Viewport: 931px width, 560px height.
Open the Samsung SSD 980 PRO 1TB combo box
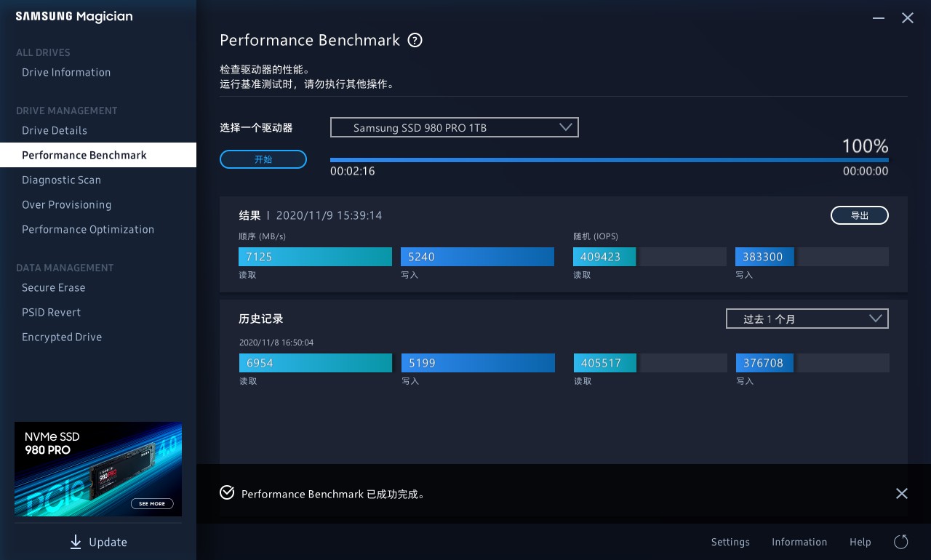(x=455, y=127)
